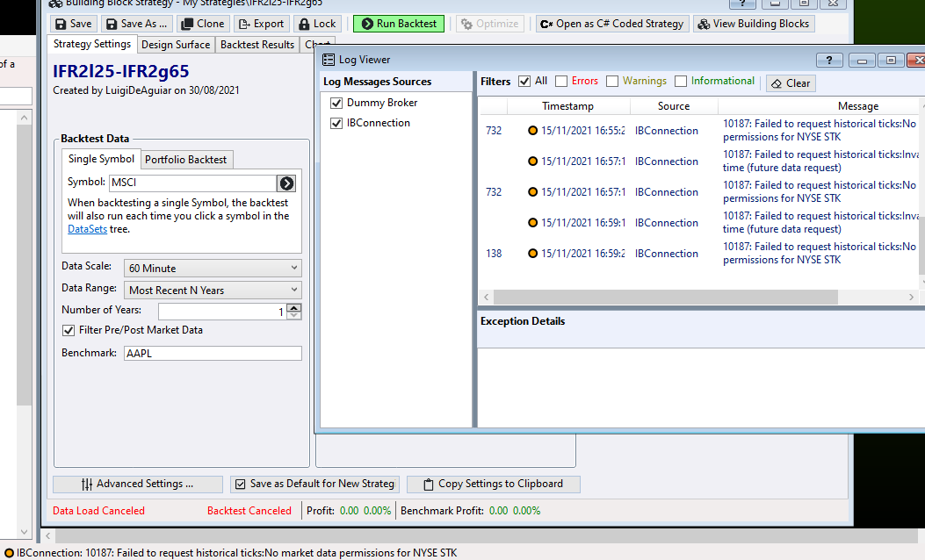925x560 pixels.
Task: Decrease Number of Years with down arrow
Action: coord(293,315)
